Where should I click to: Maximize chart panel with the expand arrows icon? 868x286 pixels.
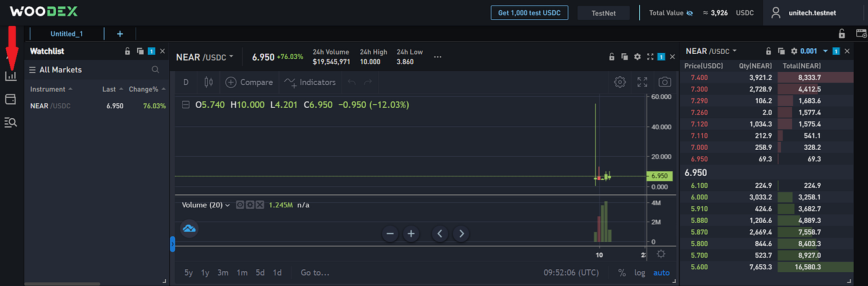click(x=650, y=57)
